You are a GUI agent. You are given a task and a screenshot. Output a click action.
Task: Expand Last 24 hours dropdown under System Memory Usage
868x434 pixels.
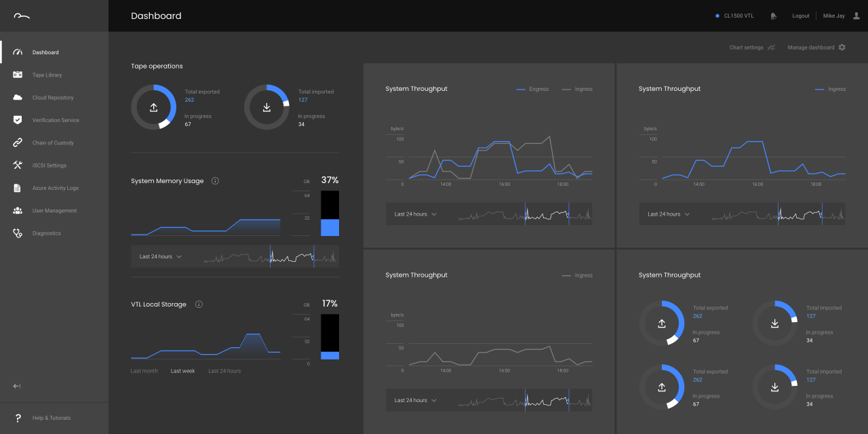coord(161,257)
